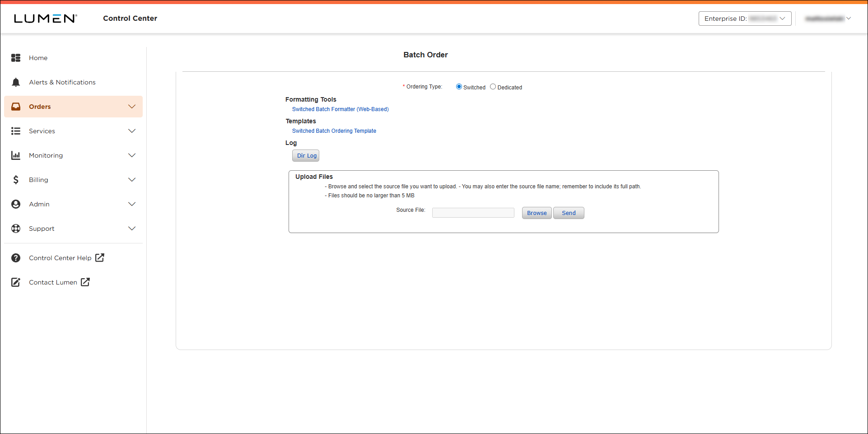Select the Dedicated ordering type radio button
Image resolution: width=868 pixels, height=434 pixels.
493,87
